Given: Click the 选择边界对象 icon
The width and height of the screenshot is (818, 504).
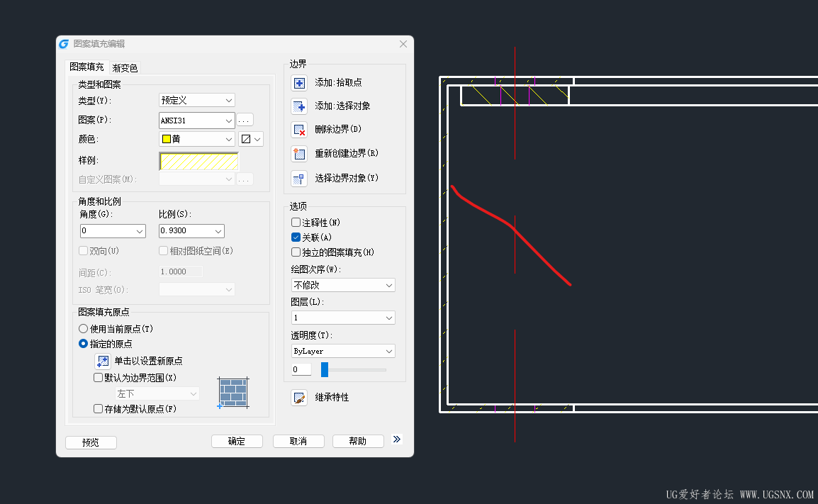Looking at the screenshot, I should 299,179.
